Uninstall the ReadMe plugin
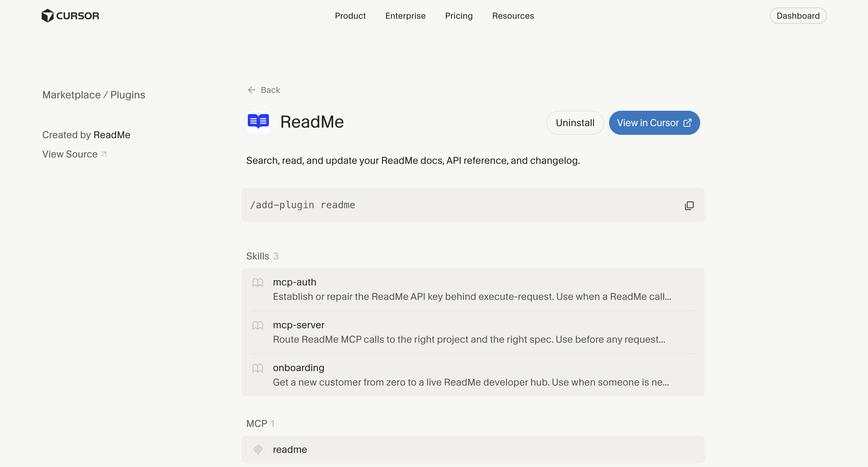 click(x=575, y=123)
